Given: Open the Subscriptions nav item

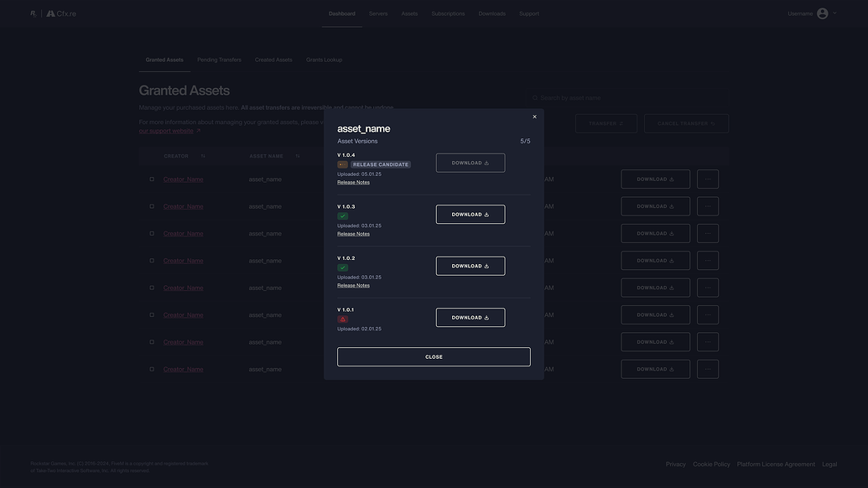Looking at the screenshot, I should tap(448, 13).
